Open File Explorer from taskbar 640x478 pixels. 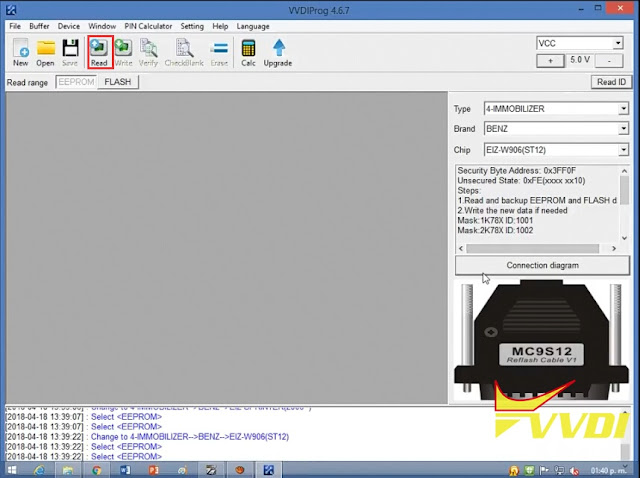pyautogui.click(x=68, y=470)
